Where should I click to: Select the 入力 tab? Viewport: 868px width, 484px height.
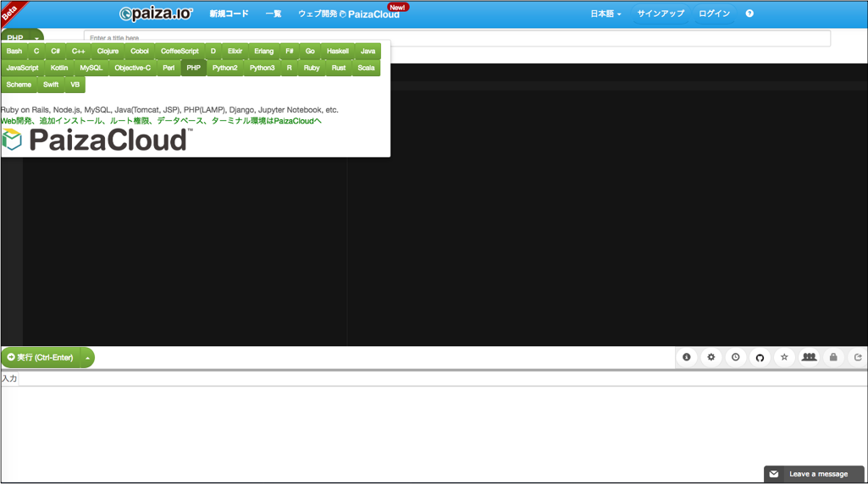point(9,378)
